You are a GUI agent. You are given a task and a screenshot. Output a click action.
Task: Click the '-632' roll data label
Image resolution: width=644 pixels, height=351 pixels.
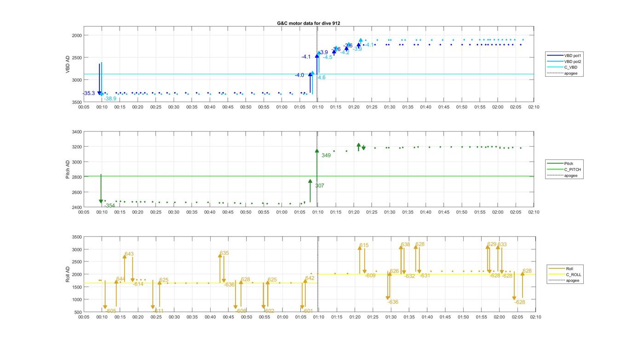410,277
